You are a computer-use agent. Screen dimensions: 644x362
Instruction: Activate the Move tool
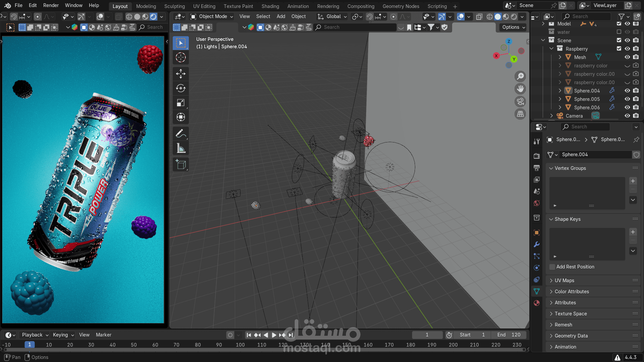coord(181,74)
